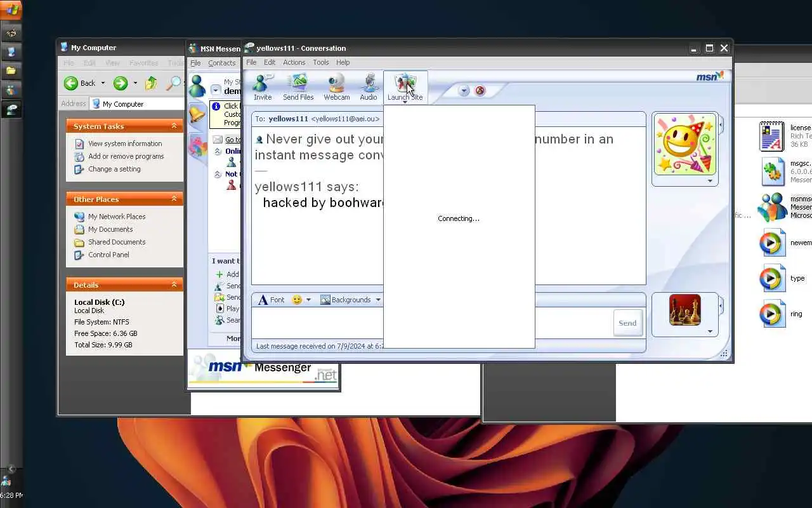Open File menu in MSN Messenger window
This screenshot has height=508, width=812.
pos(195,63)
